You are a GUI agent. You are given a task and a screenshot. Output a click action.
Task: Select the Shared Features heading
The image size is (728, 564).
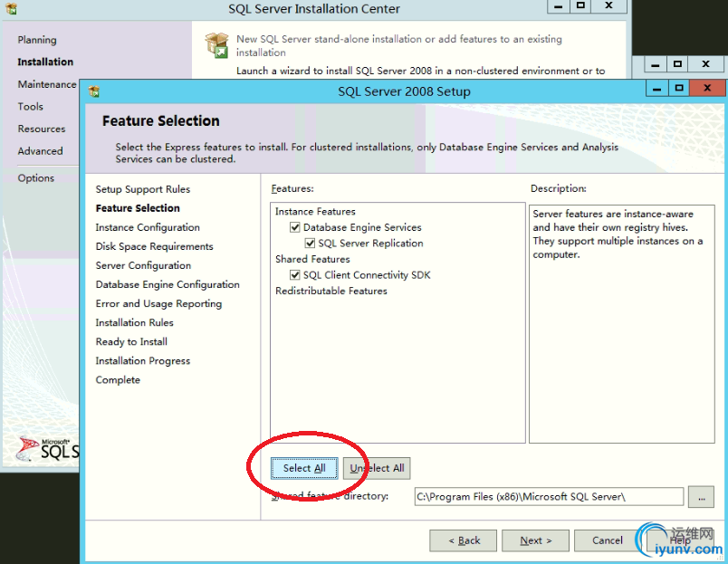[x=312, y=259]
